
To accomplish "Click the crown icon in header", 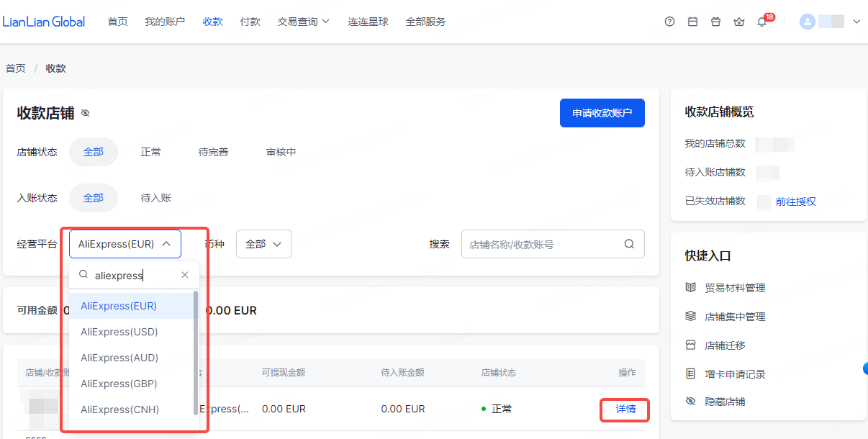I will pyautogui.click(x=738, y=22).
